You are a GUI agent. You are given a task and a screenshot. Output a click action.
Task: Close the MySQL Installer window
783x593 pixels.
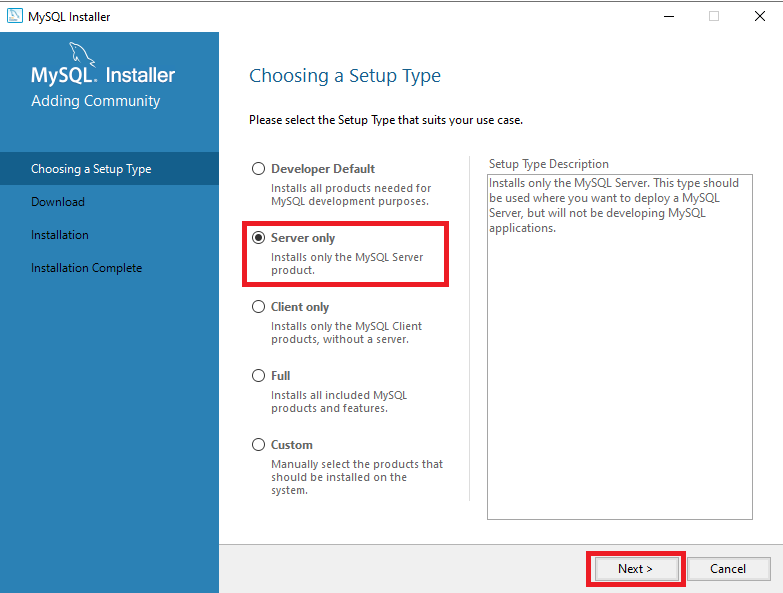coord(760,16)
